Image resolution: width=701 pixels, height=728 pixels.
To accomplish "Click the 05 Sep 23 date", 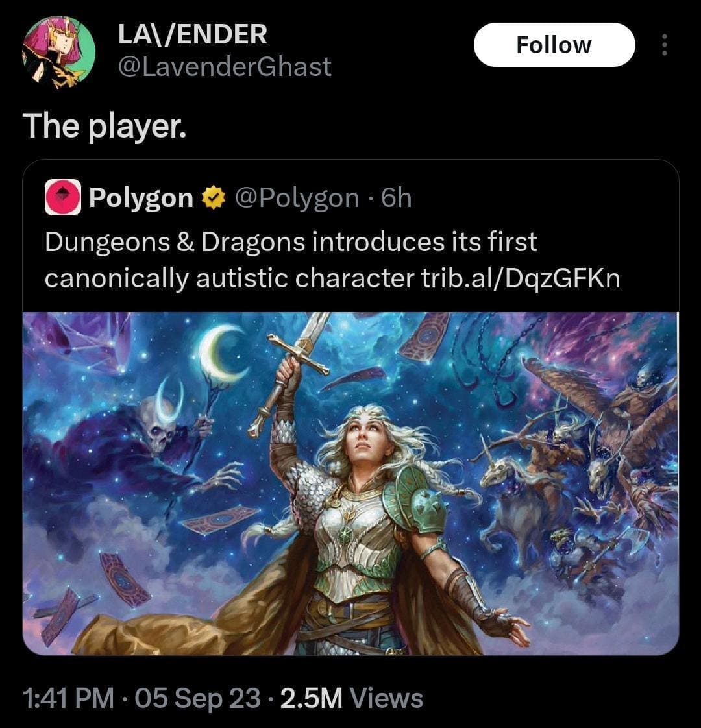I will tap(197, 698).
